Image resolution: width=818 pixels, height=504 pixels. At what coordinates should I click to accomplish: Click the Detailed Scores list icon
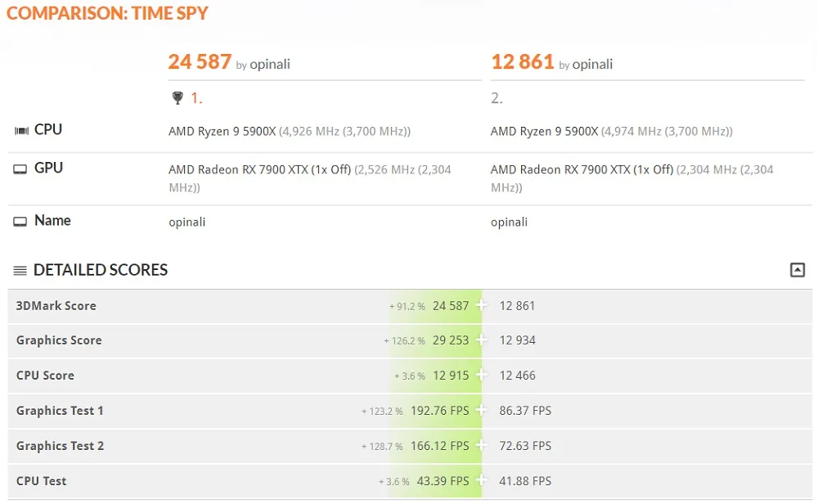(20, 270)
